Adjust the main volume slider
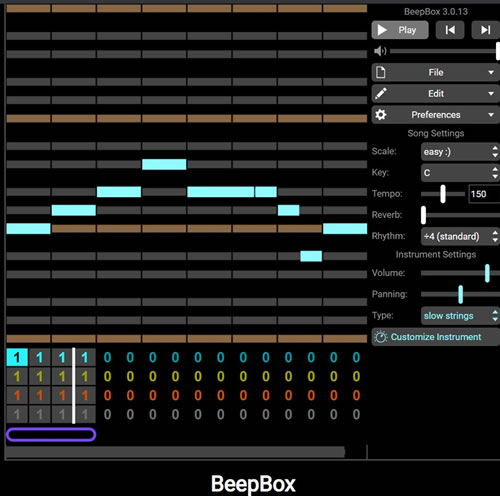 445,51
